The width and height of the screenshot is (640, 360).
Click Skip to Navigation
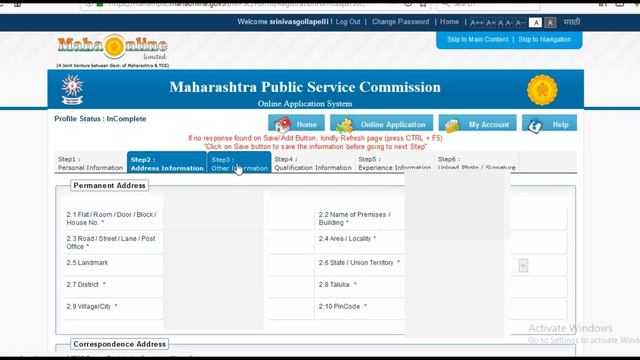(x=544, y=40)
